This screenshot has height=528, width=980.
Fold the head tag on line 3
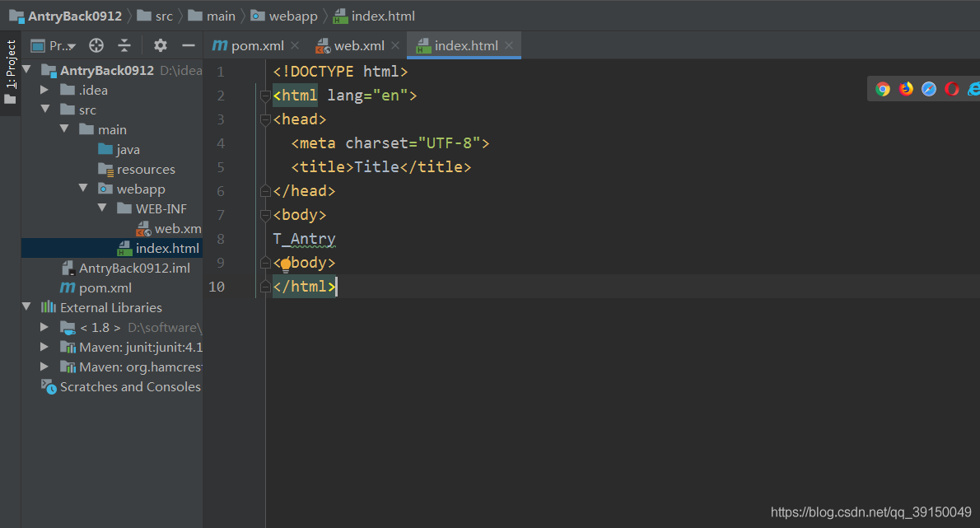(265, 119)
